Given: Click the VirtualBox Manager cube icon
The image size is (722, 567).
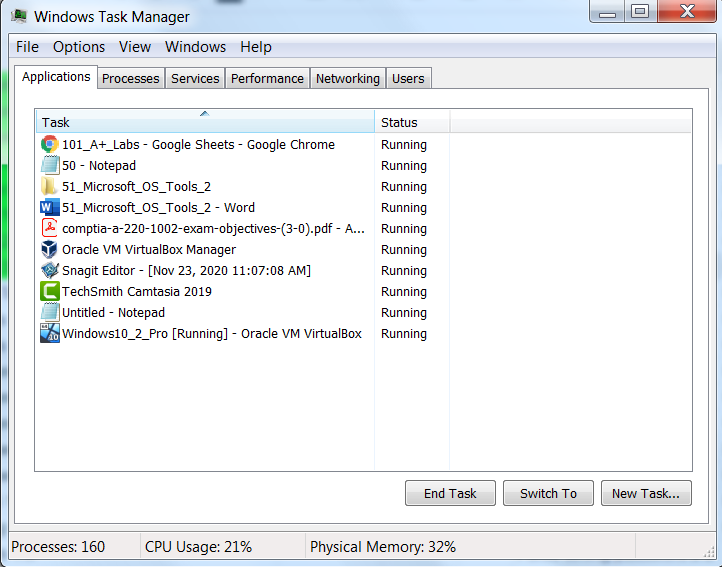Looking at the screenshot, I should point(49,250).
